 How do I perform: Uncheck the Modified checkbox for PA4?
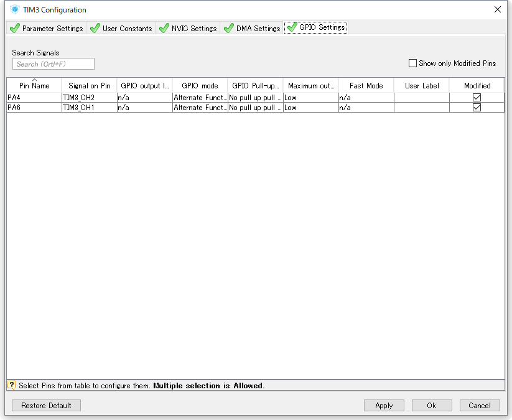point(477,97)
